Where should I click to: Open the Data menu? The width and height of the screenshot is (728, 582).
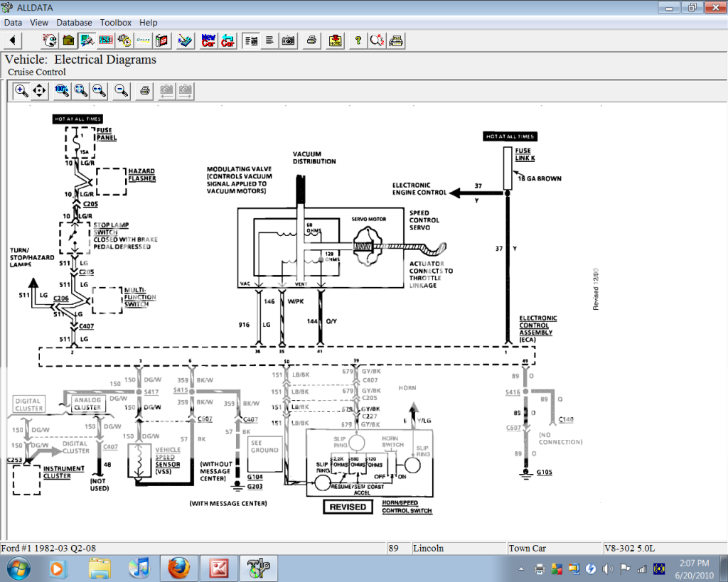click(x=13, y=22)
